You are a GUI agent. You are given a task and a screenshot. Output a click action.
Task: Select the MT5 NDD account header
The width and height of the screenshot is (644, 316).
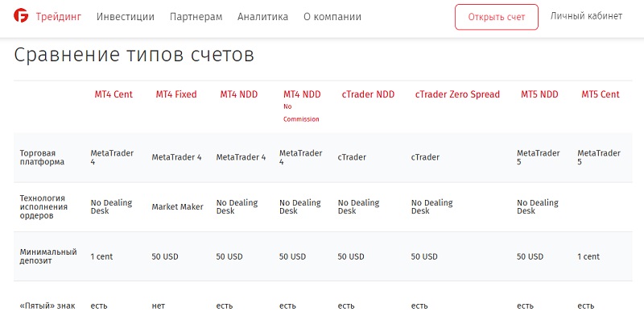click(x=539, y=94)
